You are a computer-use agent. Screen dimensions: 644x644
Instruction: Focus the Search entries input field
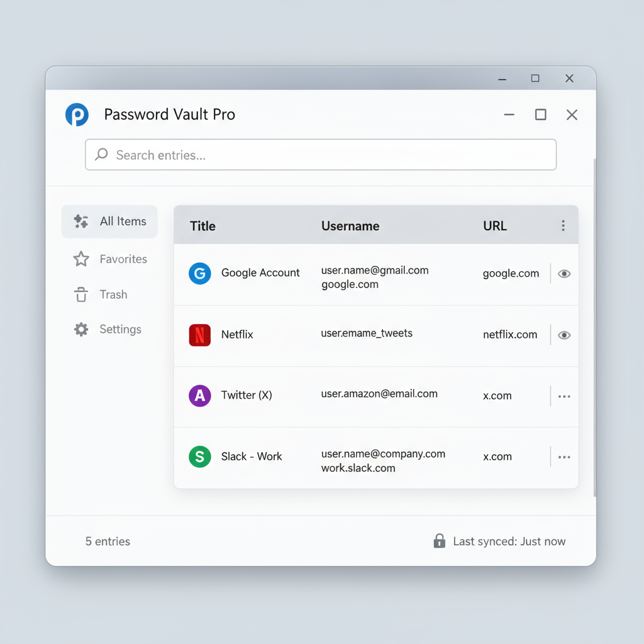click(321, 155)
